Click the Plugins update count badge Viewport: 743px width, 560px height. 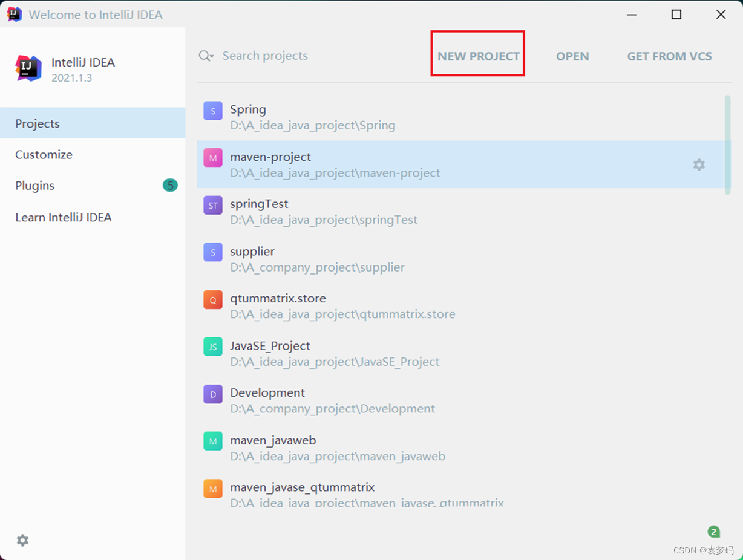(x=170, y=185)
